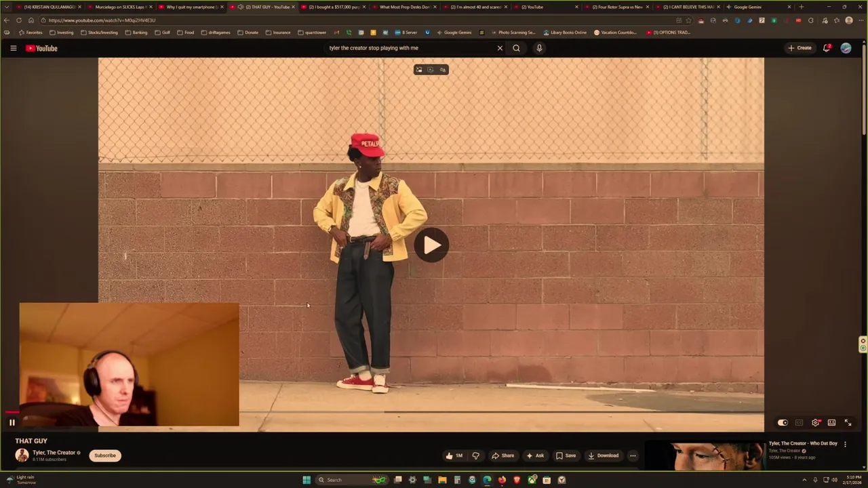Reload the current page
The width and height of the screenshot is (868, 488).
[x=19, y=20]
